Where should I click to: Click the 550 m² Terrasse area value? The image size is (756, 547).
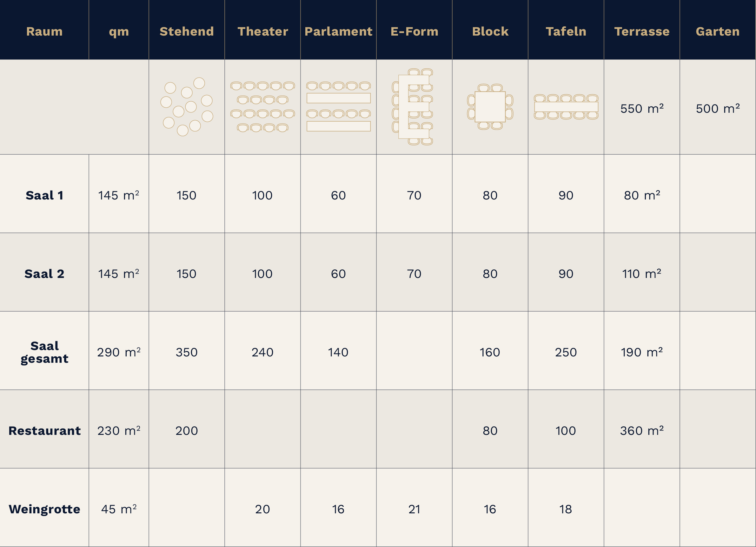click(642, 108)
